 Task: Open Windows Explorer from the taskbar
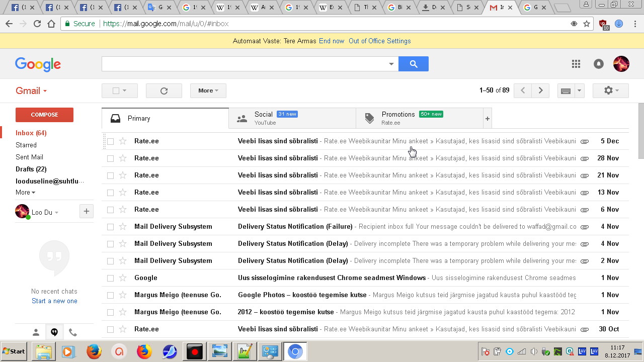44,351
